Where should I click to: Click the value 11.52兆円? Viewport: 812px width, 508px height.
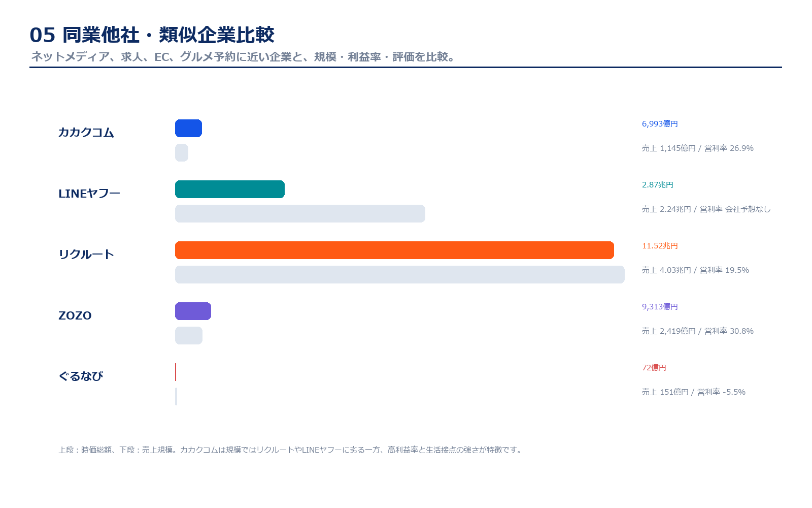point(660,246)
